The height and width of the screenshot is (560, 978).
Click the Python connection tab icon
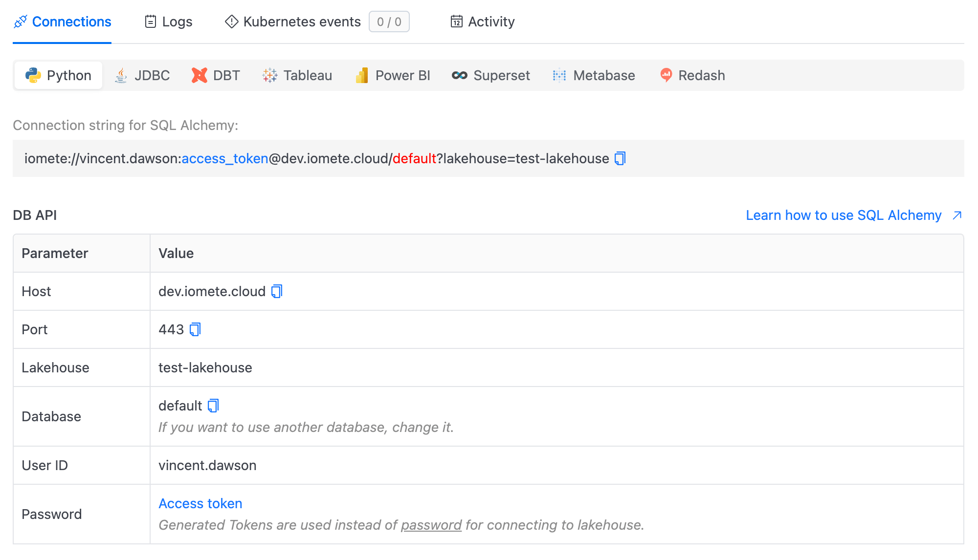point(33,75)
